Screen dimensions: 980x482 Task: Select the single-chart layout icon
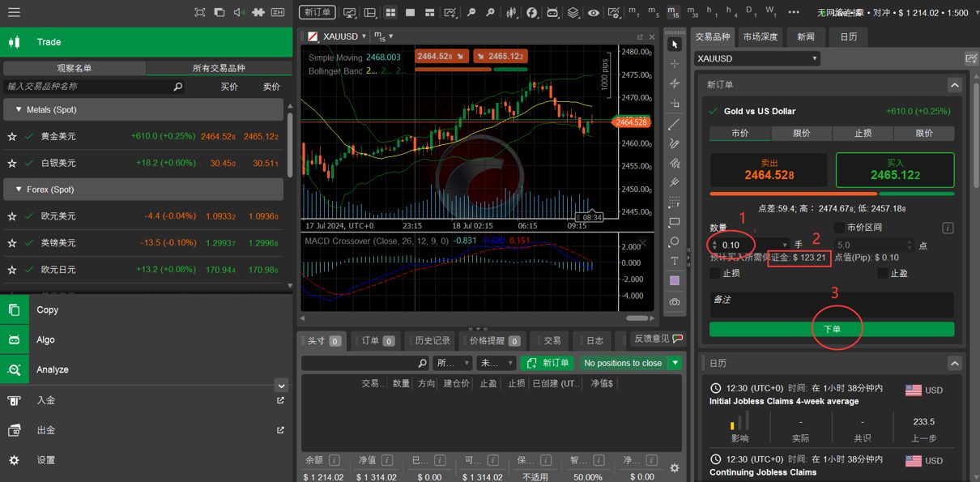pos(410,12)
